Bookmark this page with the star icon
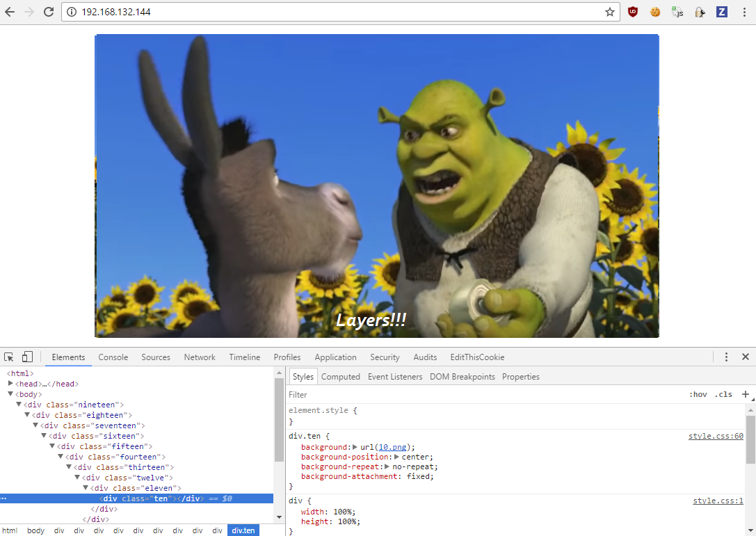 point(609,12)
